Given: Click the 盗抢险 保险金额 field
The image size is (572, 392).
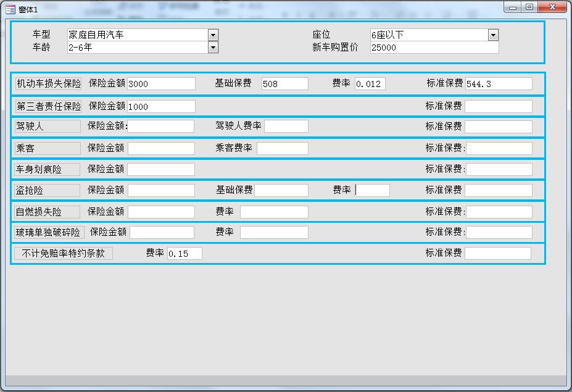Looking at the screenshot, I should point(161,191).
